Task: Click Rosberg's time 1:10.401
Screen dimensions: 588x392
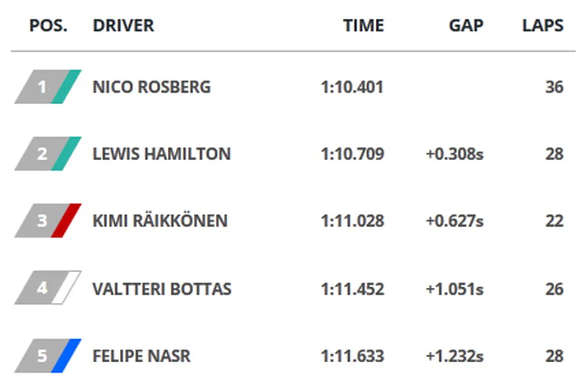Action: (x=352, y=87)
